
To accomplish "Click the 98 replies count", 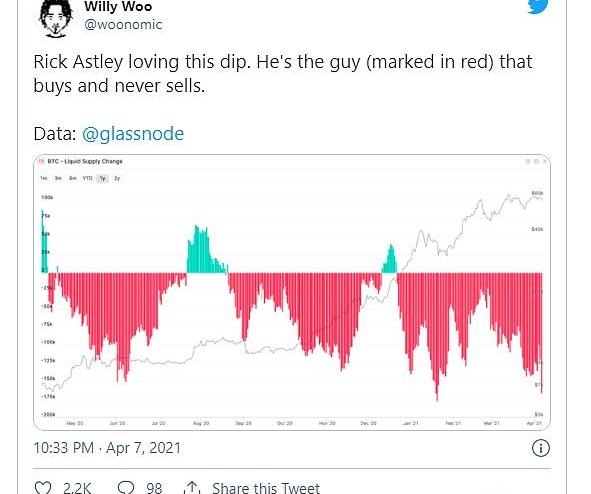I will 154,488.
